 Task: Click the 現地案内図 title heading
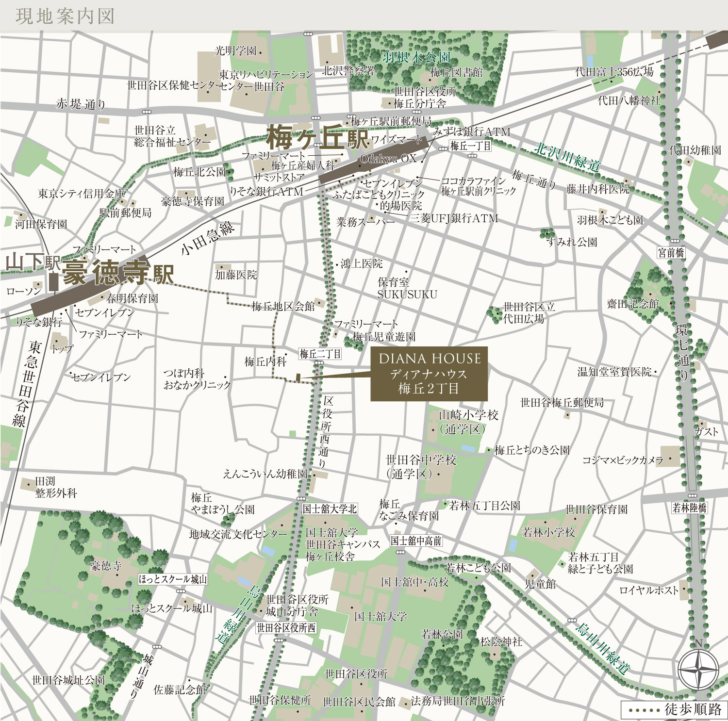point(65,16)
